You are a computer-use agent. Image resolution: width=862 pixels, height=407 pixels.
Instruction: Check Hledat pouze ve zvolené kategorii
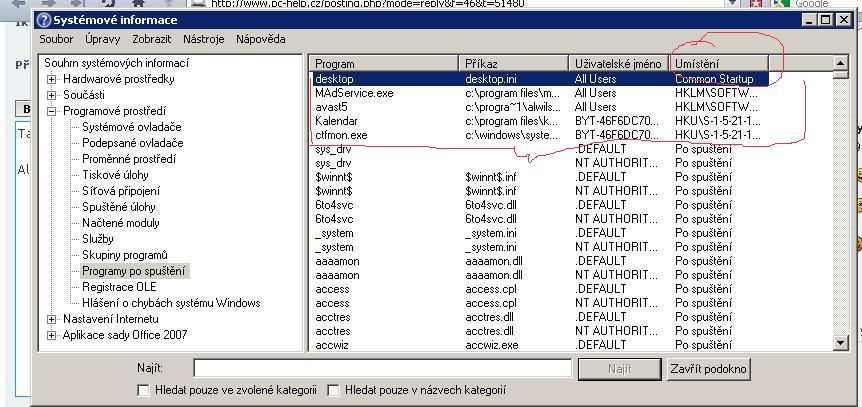143,390
